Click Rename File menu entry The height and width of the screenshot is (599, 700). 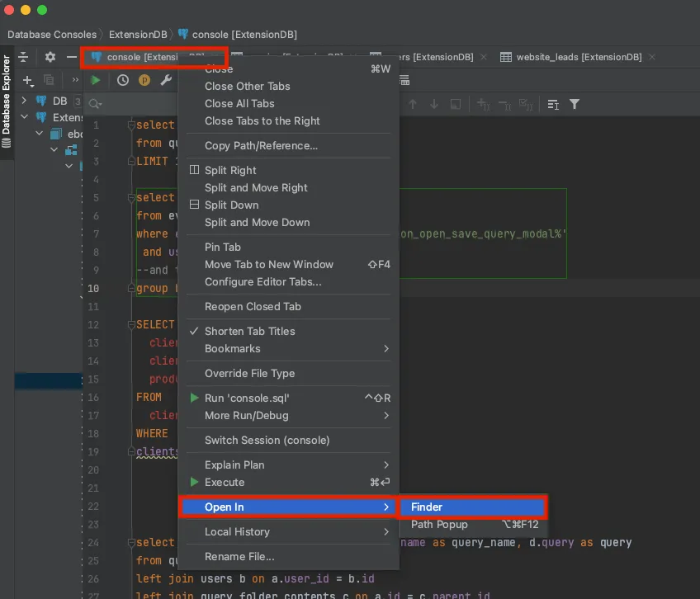[239, 556]
